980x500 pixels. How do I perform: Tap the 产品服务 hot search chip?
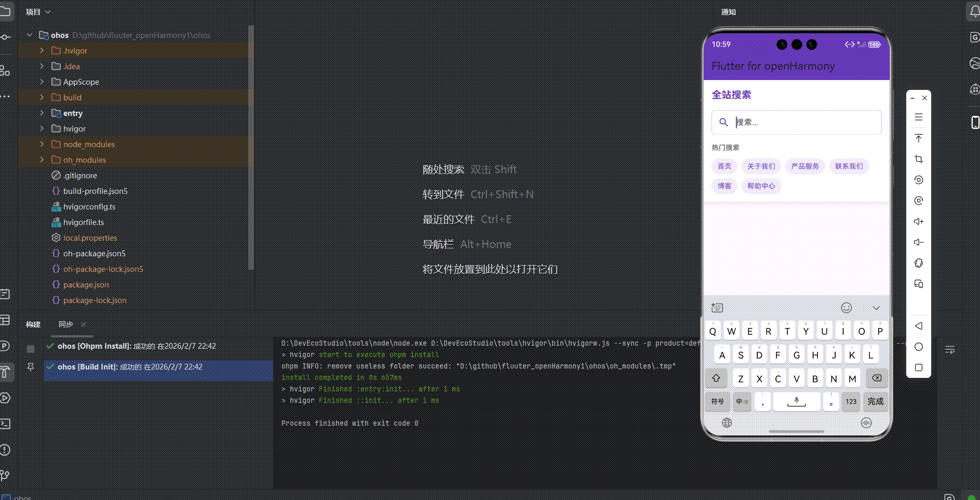point(805,166)
